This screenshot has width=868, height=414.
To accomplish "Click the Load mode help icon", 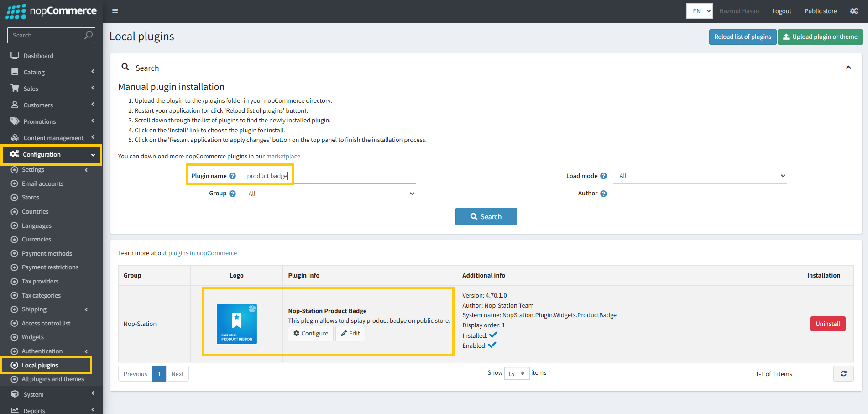I will point(603,176).
